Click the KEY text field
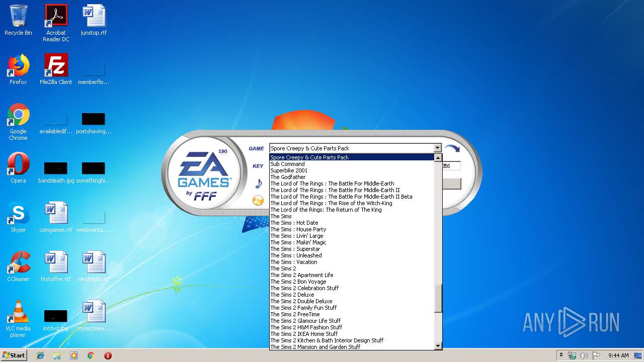644x362 pixels. (x=451, y=166)
